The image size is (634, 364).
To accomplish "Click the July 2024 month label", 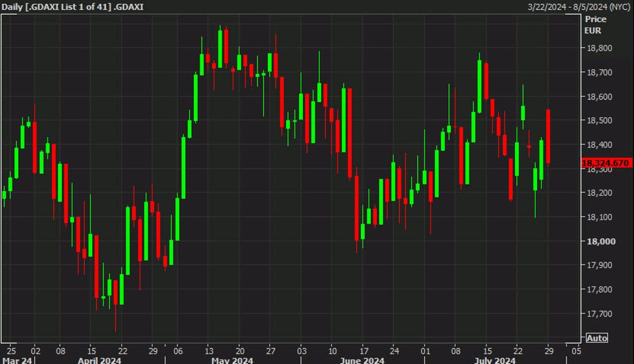I will [495, 360].
